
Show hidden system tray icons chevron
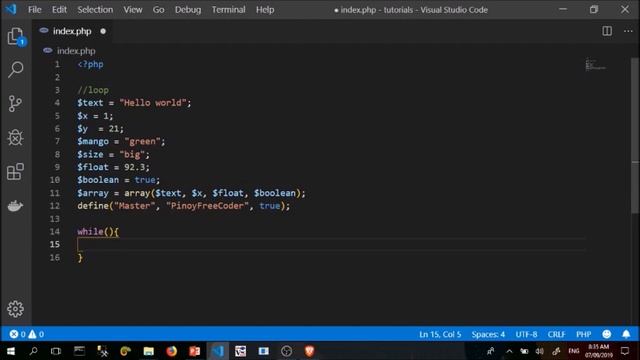(x=509, y=351)
